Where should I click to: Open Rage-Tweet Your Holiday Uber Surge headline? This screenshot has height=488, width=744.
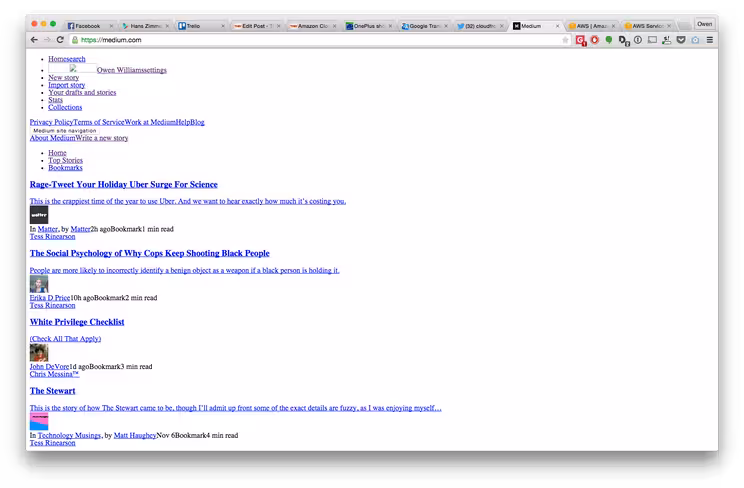click(124, 185)
